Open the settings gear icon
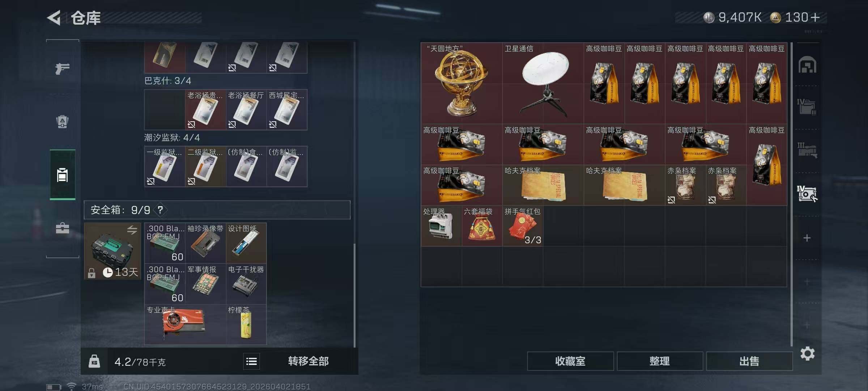Image resolution: width=868 pixels, height=391 pixels. coord(807,354)
